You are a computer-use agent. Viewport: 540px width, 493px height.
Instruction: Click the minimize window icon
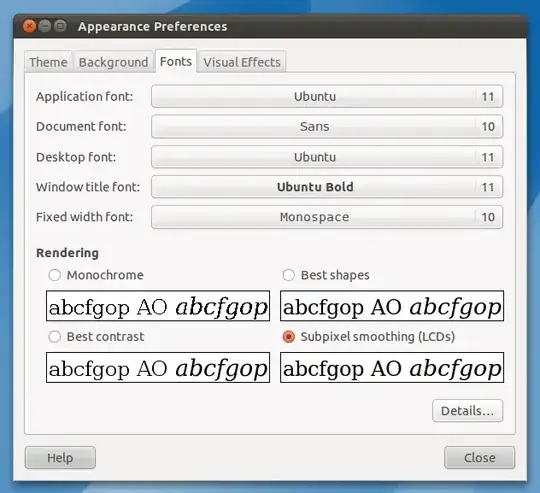(45, 26)
